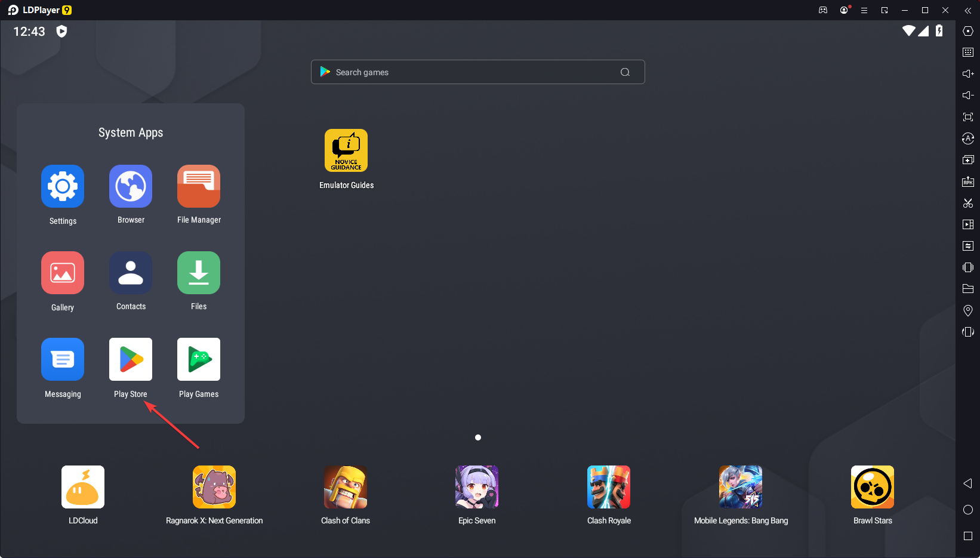Viewport: 980px width, 558px height.
Task: Click the Wi-Fi status icon
Action: (x=909, y=30)
